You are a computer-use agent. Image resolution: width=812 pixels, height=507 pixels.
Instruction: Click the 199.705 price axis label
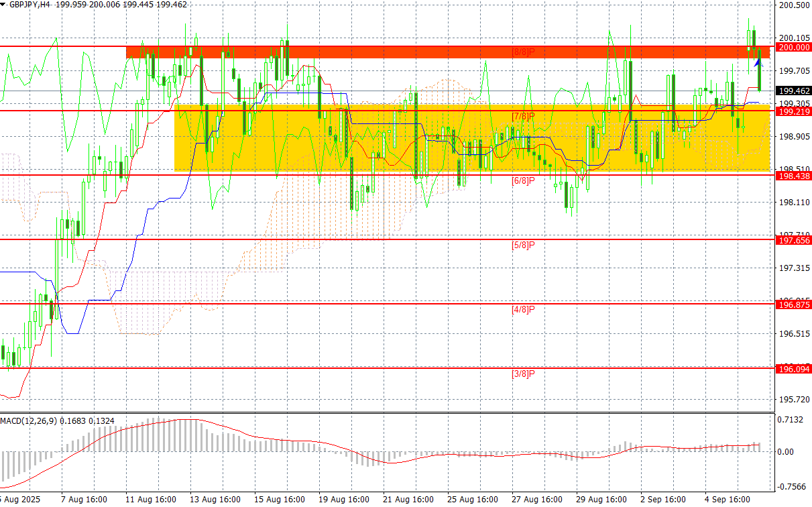tap(794, 71)
